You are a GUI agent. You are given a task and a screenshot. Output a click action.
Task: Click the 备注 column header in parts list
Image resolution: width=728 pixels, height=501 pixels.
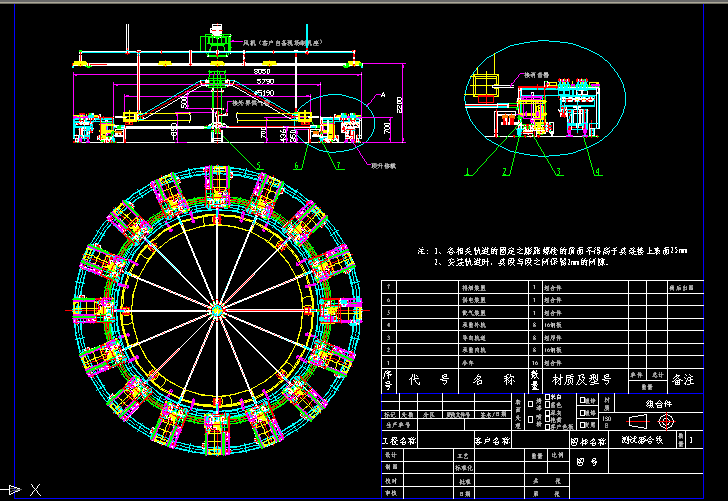pyautogui.click(x=682, y=380)
